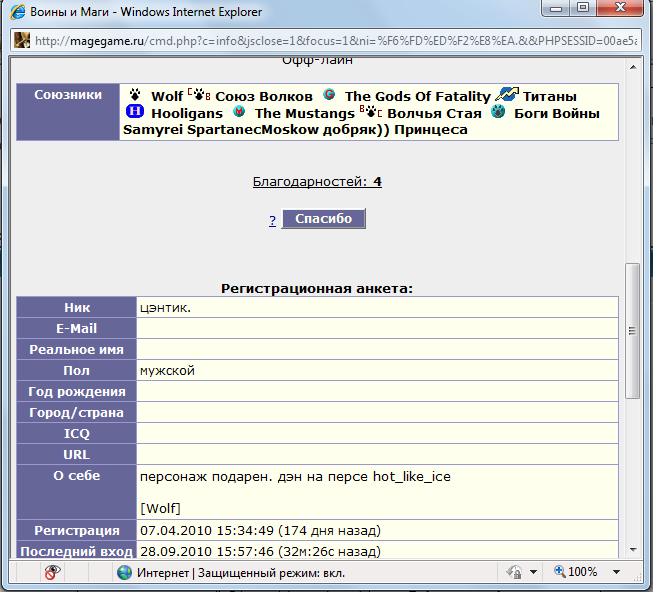Click the site favicon in address bar
The image size is (653, 592).
(22, 40)
